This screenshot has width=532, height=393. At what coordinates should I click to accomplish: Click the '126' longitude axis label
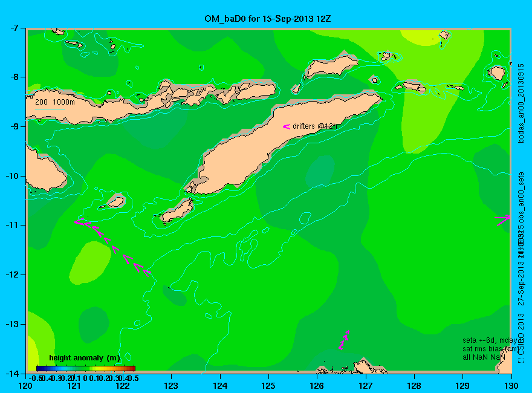coord(317,386)
